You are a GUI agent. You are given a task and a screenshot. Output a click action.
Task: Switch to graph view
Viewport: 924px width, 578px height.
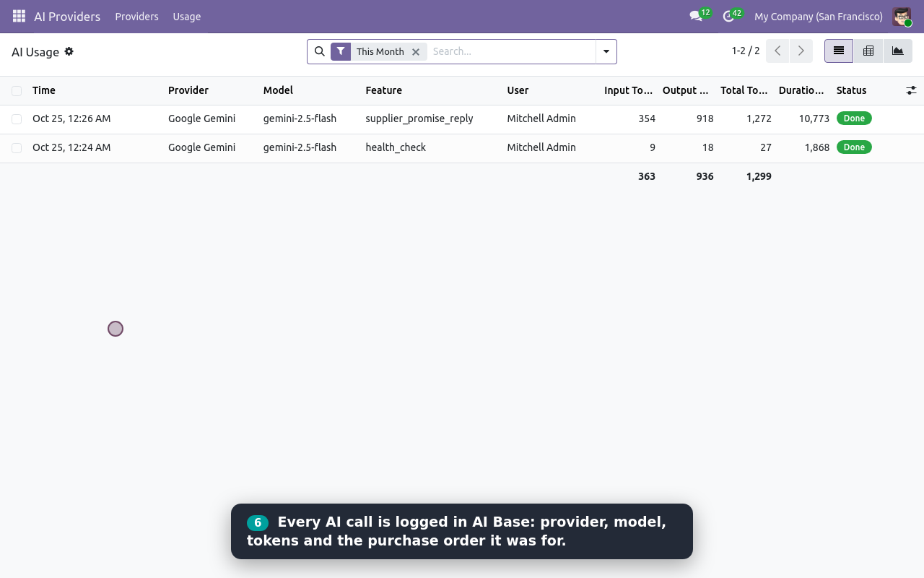897,51
